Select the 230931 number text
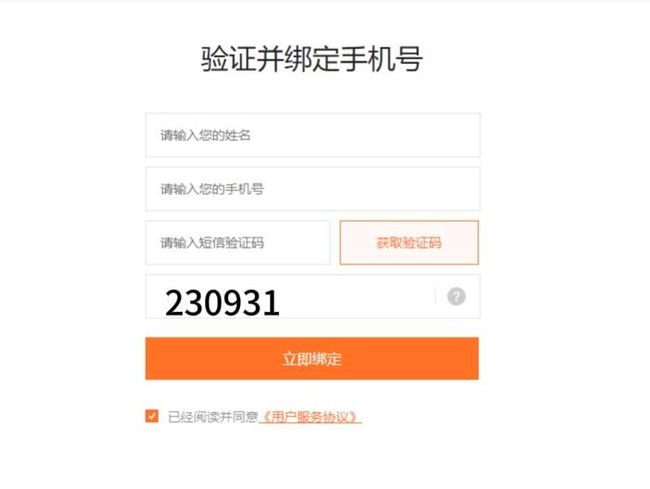 pos(222,303)
